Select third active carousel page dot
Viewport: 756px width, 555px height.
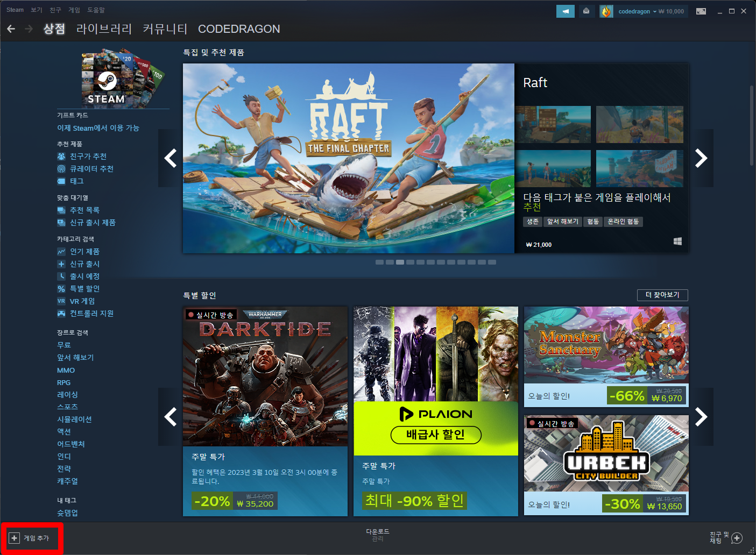[400, 262]
